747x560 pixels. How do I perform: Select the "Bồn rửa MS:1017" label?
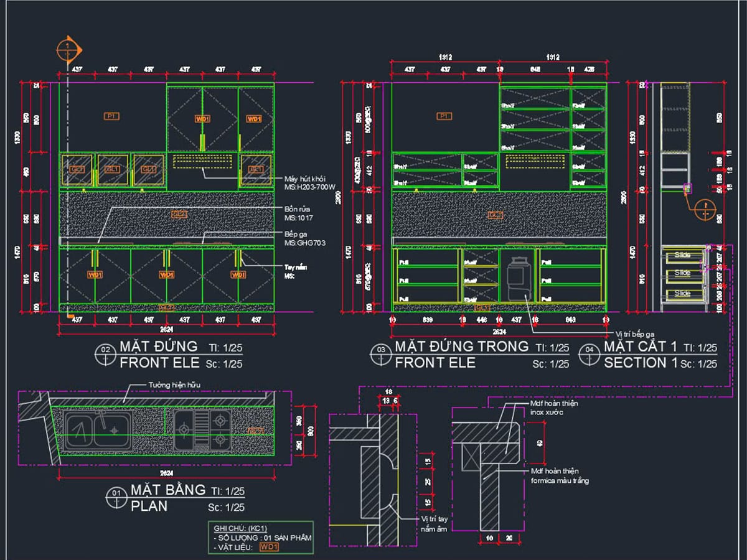(x=299, y=214)
